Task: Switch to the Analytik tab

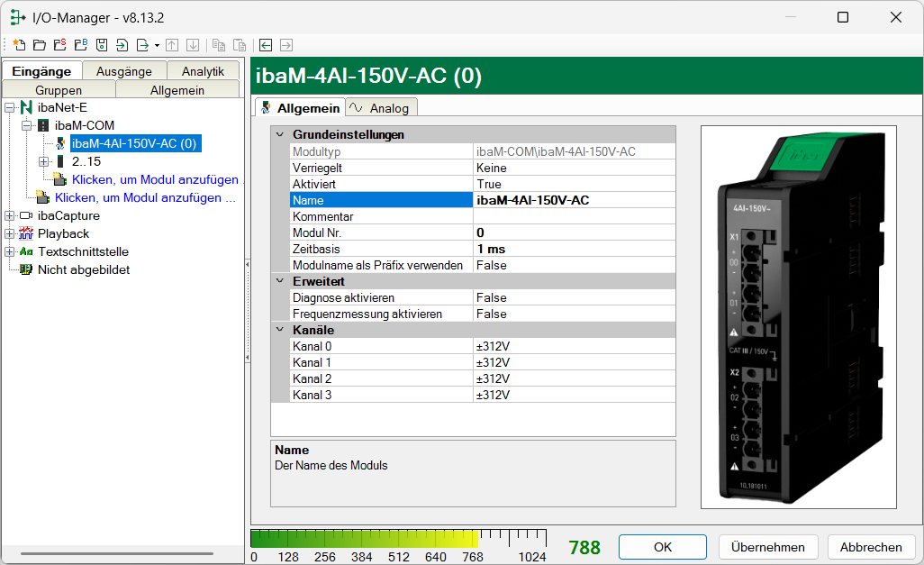Action: pyautogui.click(x=204, y=71)
